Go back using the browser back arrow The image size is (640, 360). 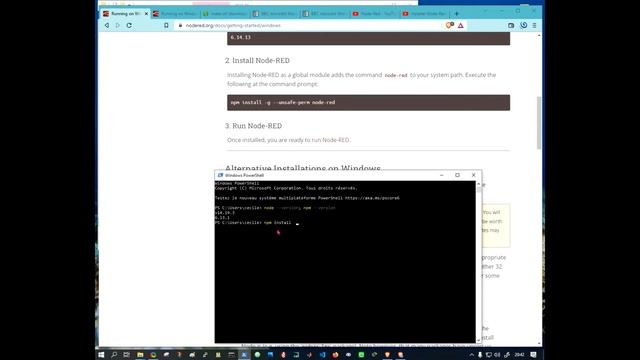(x=107, y=25)
